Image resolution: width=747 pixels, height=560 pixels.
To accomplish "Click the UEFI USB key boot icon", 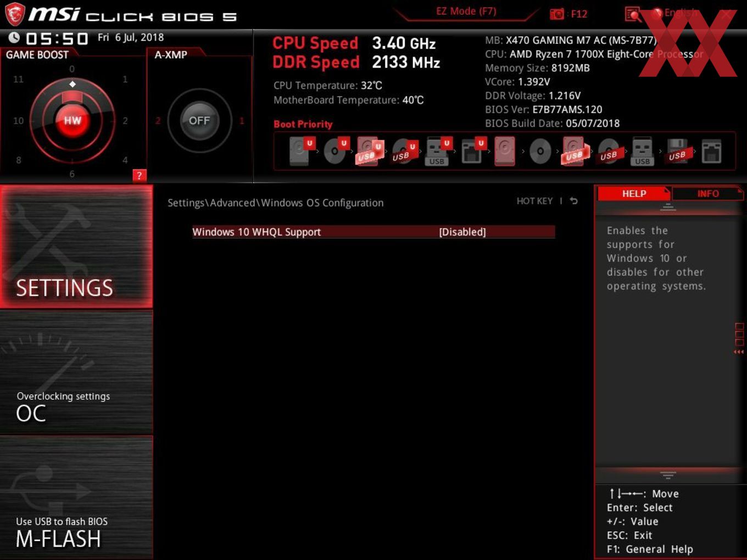I will (x=439, y=151).
